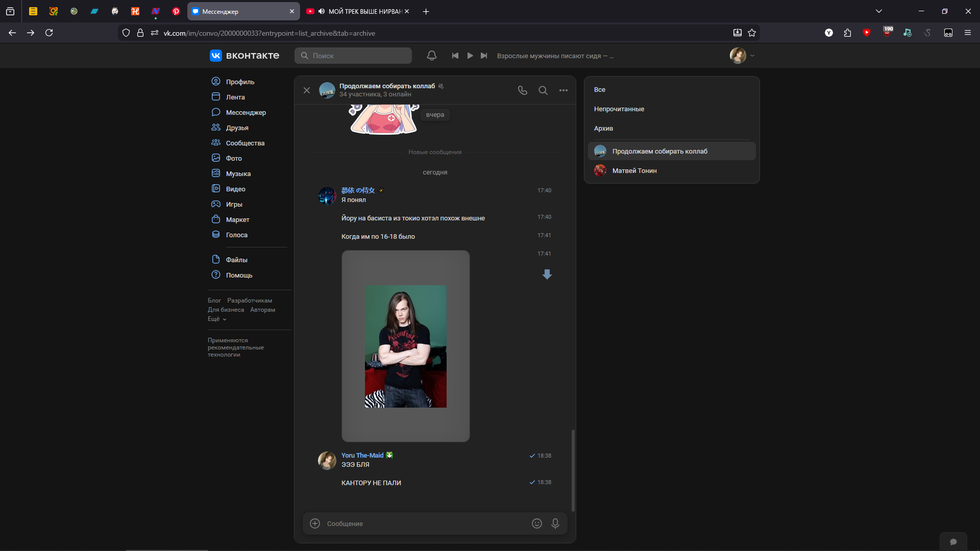Open the long-haired man photo attachment
The image size is (980, 551).
406,346
